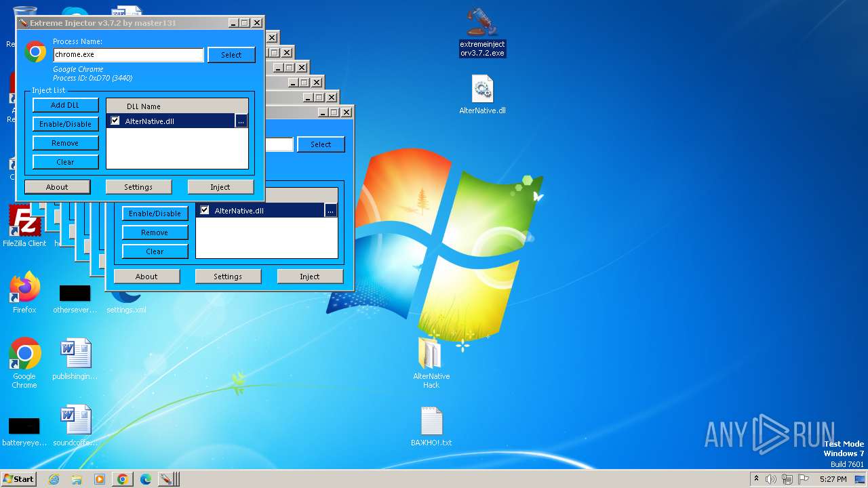The height and width of the screenshot is (488, 868).
Task: Click Inject in the front injector window
Action: tap(220, 187)
